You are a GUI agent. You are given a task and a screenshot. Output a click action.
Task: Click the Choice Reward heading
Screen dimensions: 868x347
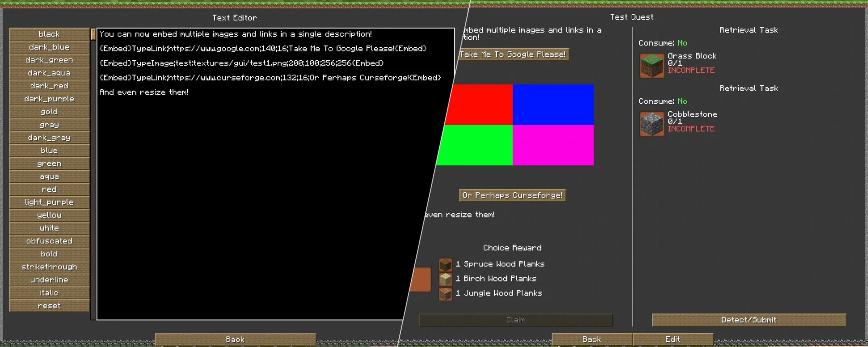tap(512, 248)
